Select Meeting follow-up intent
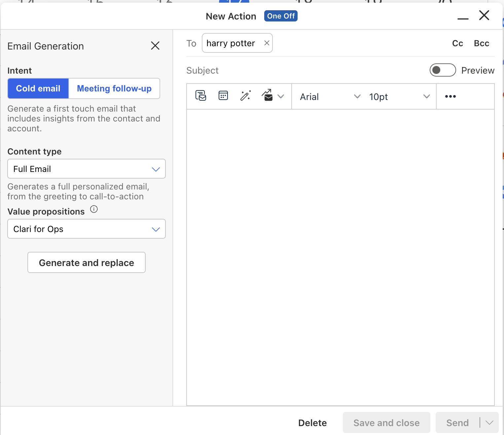This screenshot has height=435, width=504. (x=114, y=88)
